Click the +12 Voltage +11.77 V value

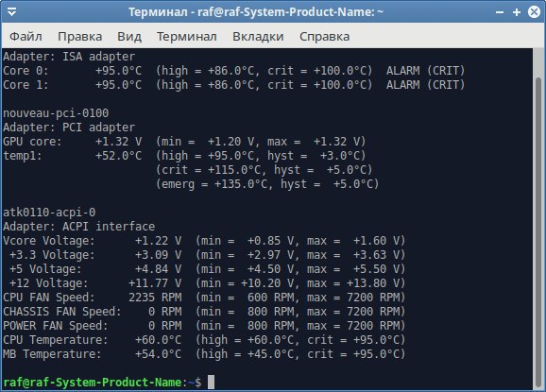pyautogui.click(x=155, y=283)
